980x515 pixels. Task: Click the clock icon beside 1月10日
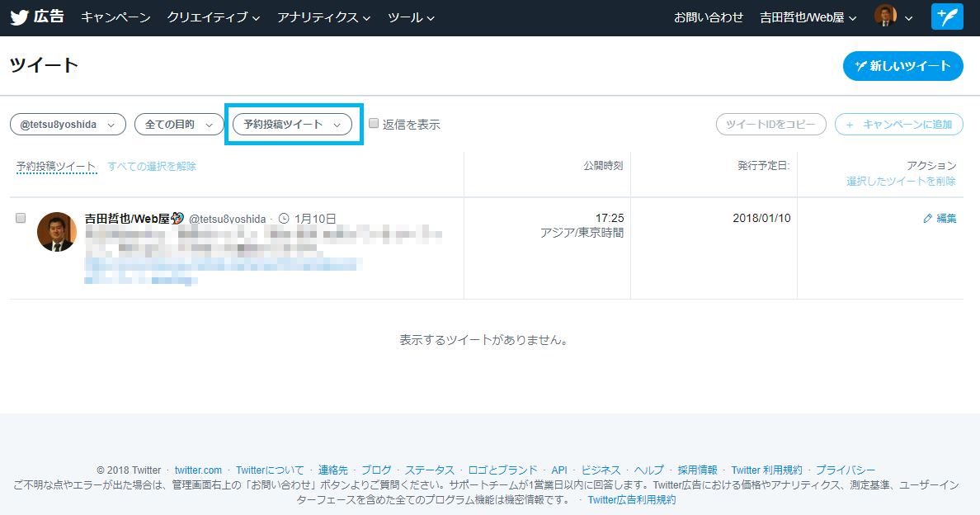(x=284, y=219)
